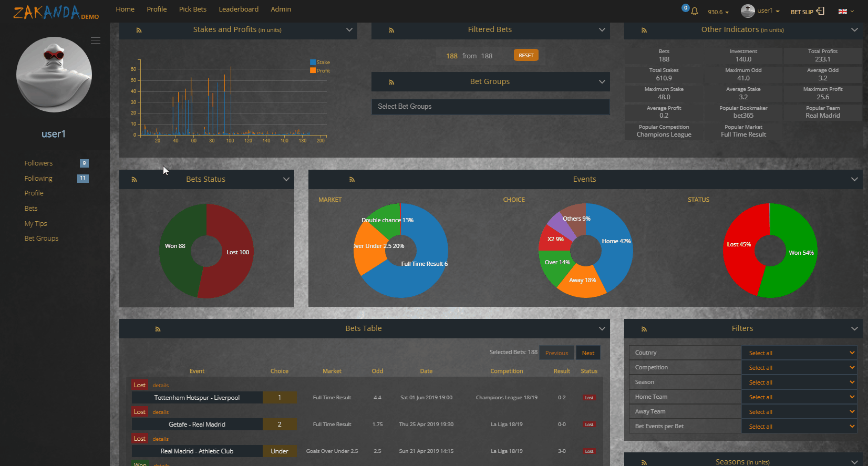Click RSS icon in Bets Status header
868x466 pixels.
(134, 180)
